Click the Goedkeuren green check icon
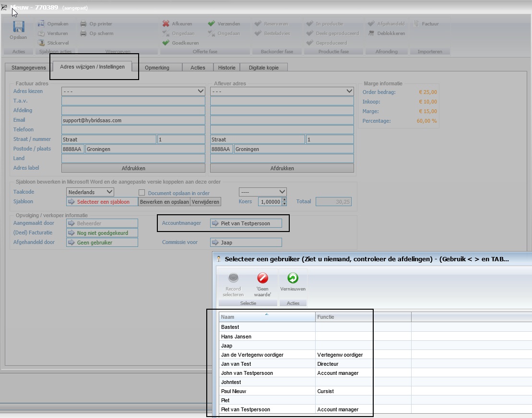 [166, 43]
